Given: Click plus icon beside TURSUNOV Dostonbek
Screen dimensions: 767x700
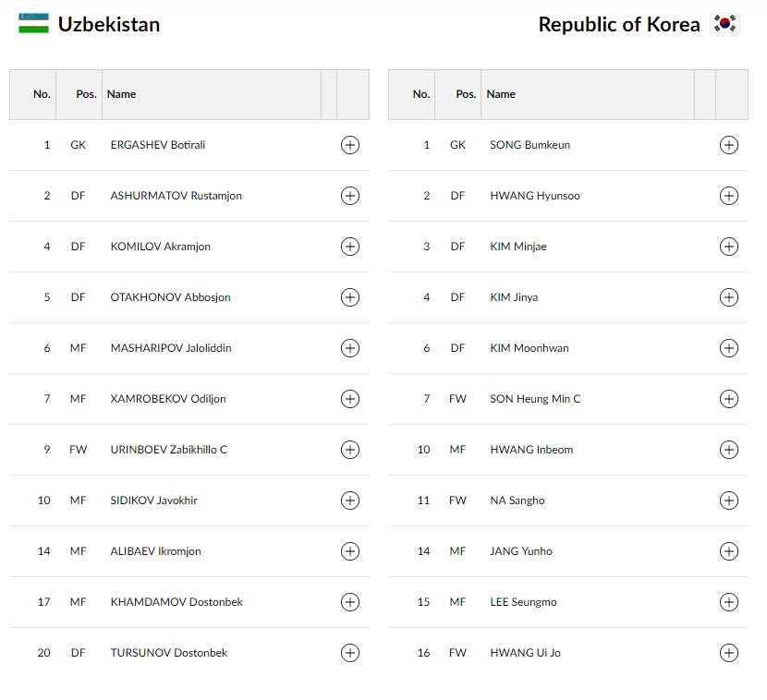Looking at the screenshot, I should pyautogui.click(x=350, y=653).
